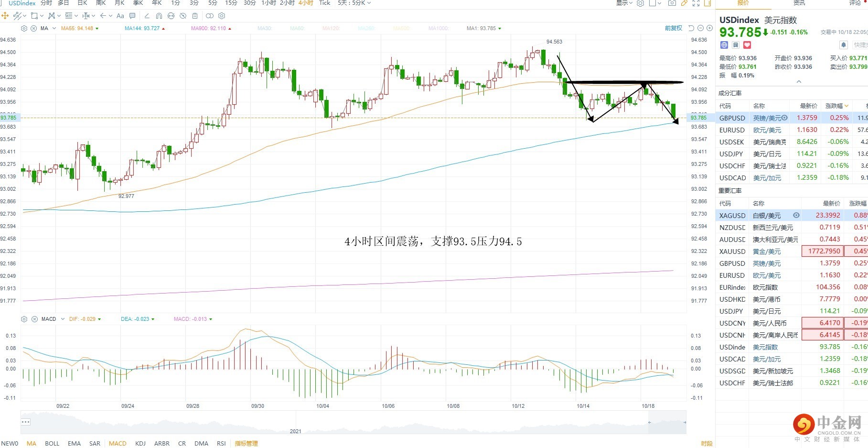The width and height of the screenshot is (868, 448).
Task: Take a chart screenshot with camera icon
Action: pos(672,3)
